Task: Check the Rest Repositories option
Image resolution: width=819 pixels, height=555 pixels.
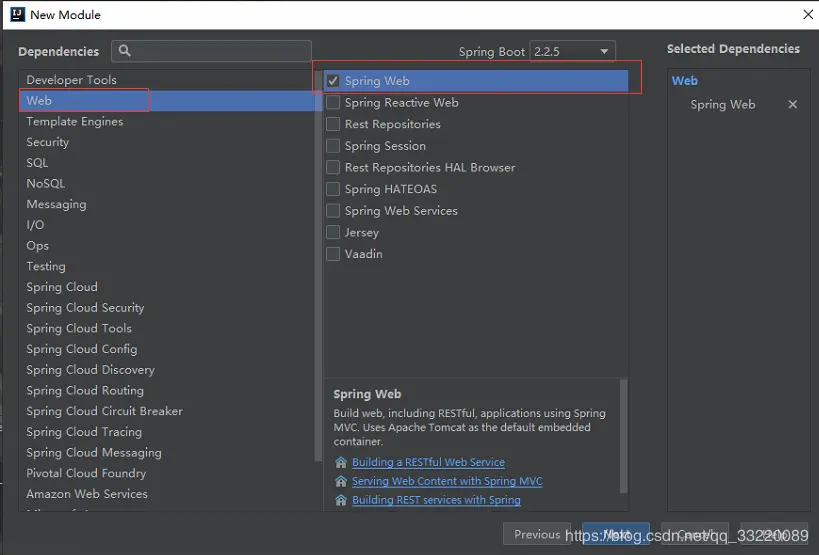Action: coord(333,124)
